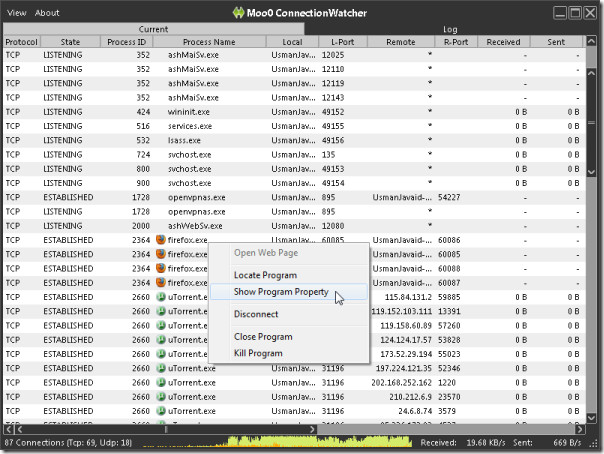Screen dimensions: 604x454
Task: Sort by the Process Name column header
Action: (209, 42)
